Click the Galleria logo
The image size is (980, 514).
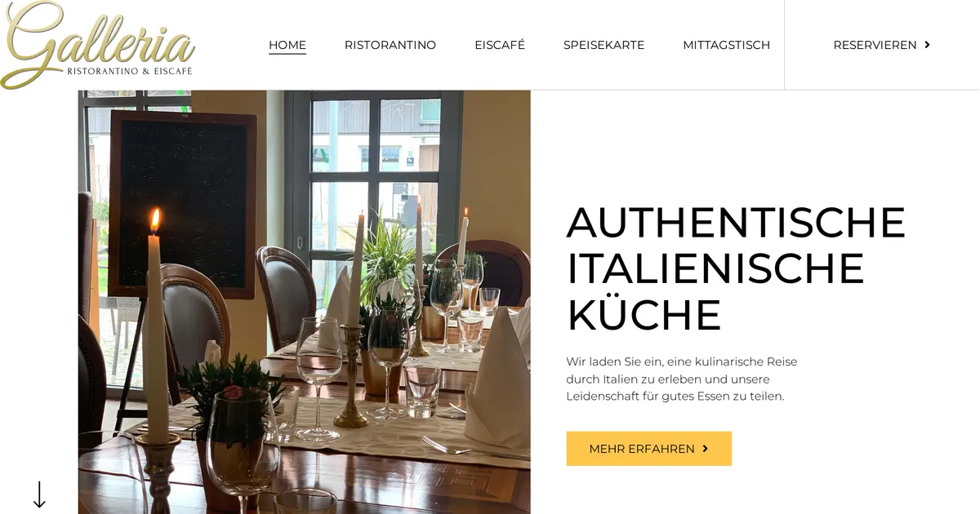coord(98,44)
